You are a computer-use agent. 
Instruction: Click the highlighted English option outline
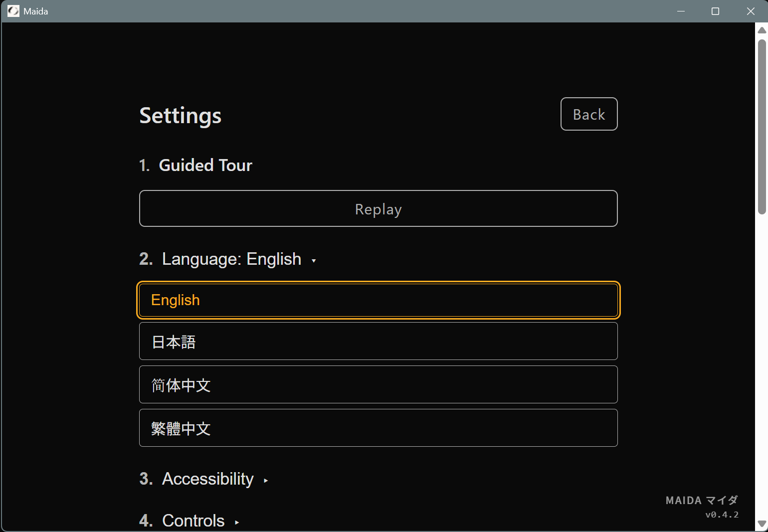(378, 300)
